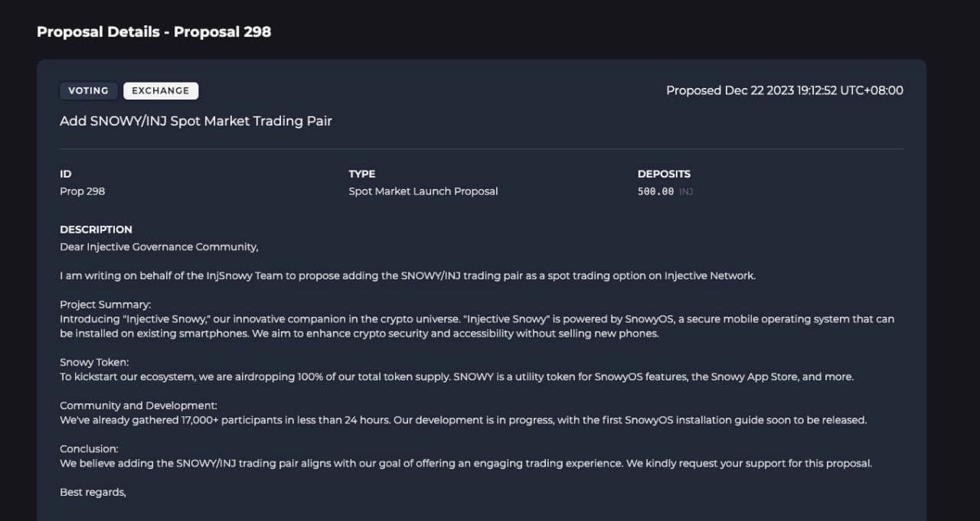This screenshot has height=521, width=980.
Task: Click the EXCHANGE category badge
Action: pyautogui.click(x=161, y=91)
